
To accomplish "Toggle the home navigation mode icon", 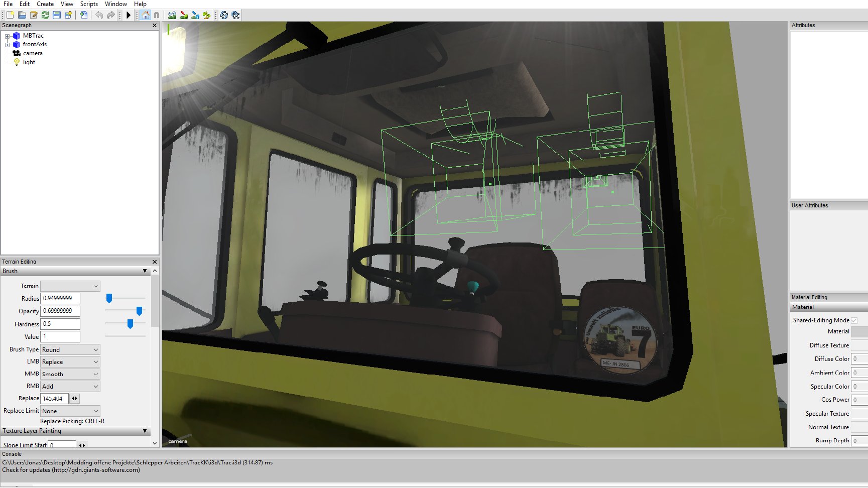I will (x=145, y=15).
